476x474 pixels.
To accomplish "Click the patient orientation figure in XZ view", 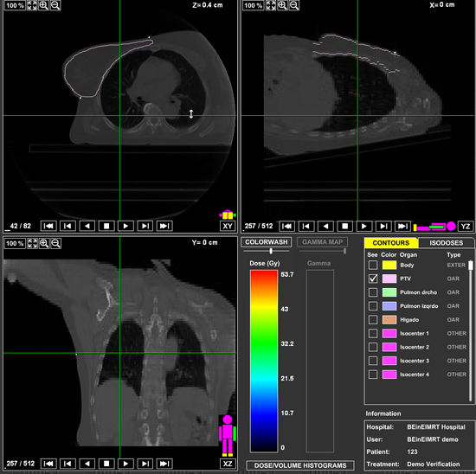I will click(228, 436).
